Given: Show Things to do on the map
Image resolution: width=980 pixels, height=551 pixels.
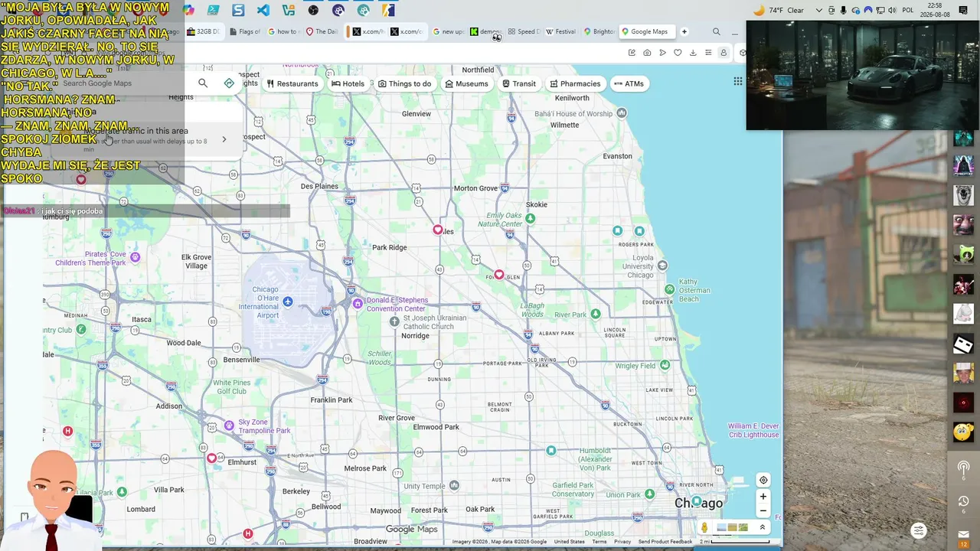Looking at the screenshot, I should [405, 83].
